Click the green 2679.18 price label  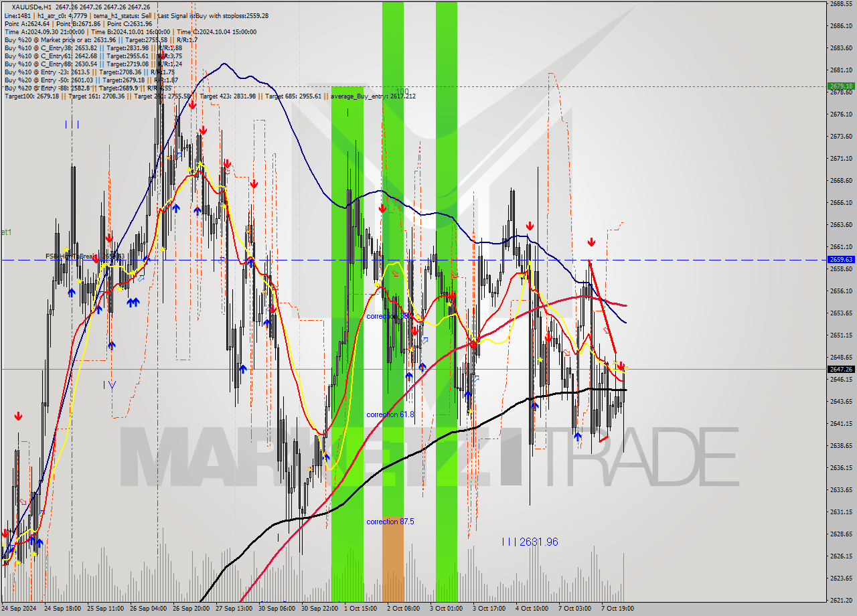tap(841, 86)
